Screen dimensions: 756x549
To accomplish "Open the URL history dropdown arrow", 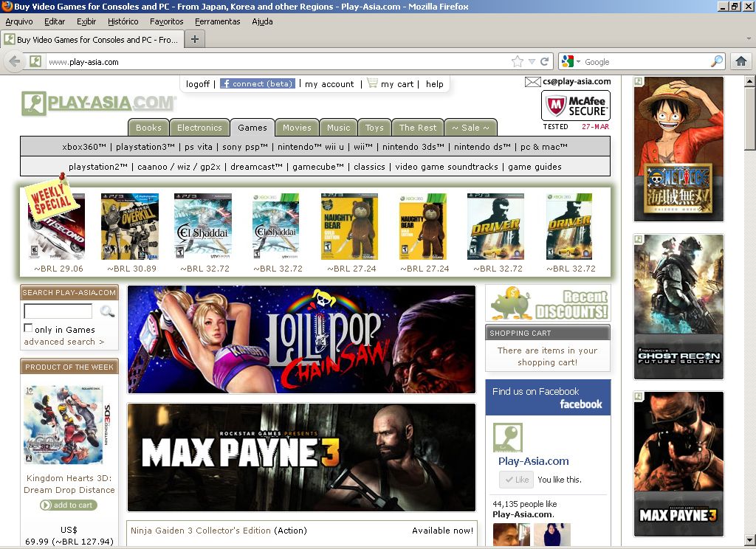I will [x=532, y=62].
